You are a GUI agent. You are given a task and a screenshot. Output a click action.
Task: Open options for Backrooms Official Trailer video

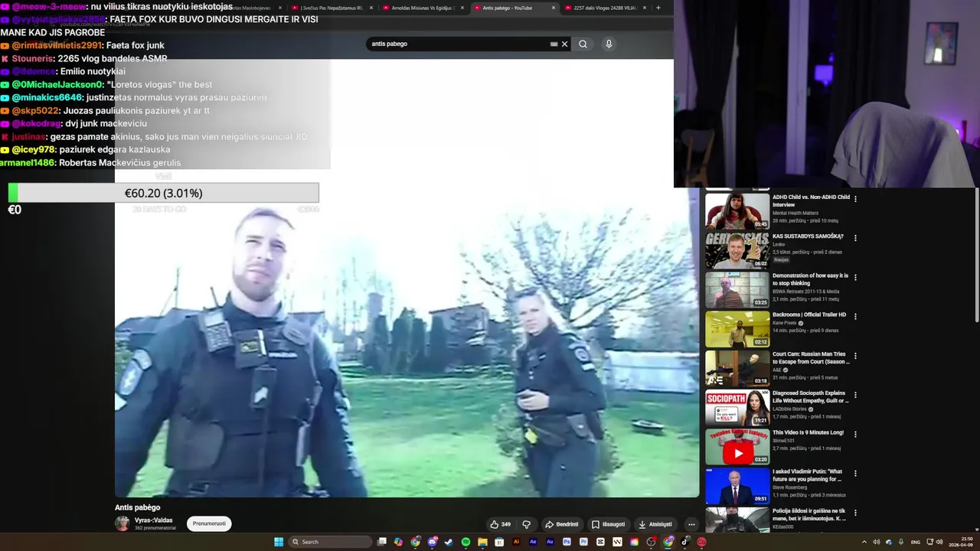[x=855, y=316]
